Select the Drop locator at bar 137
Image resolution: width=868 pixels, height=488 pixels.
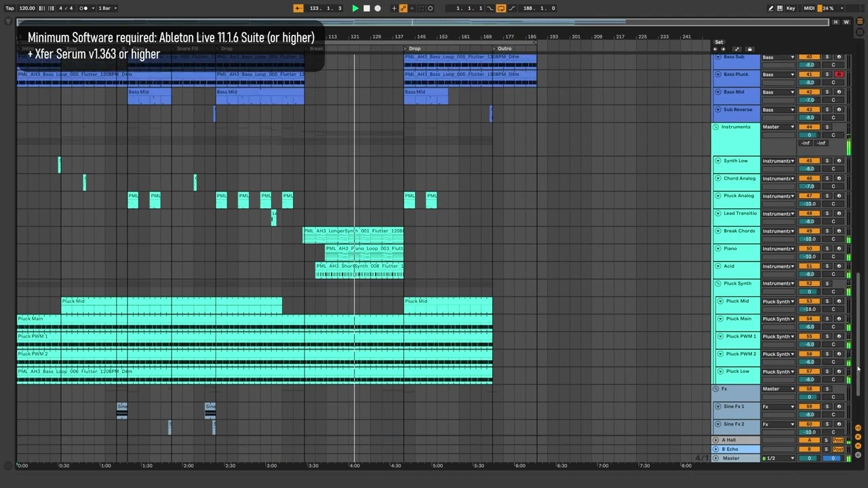(x=413, y=49)
